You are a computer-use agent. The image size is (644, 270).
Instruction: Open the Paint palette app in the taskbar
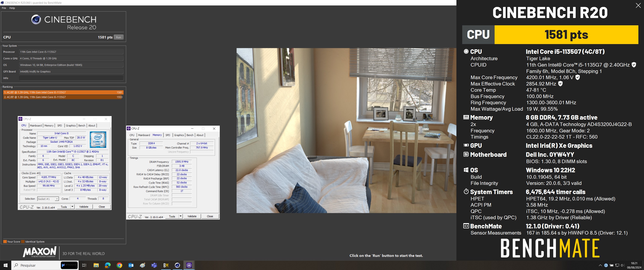142,265
